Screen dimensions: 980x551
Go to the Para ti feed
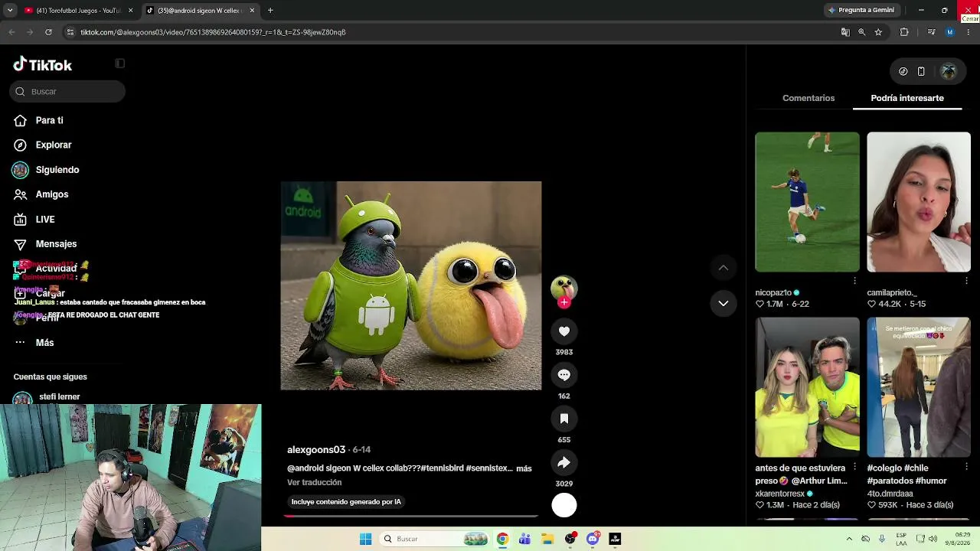point(49,120)
